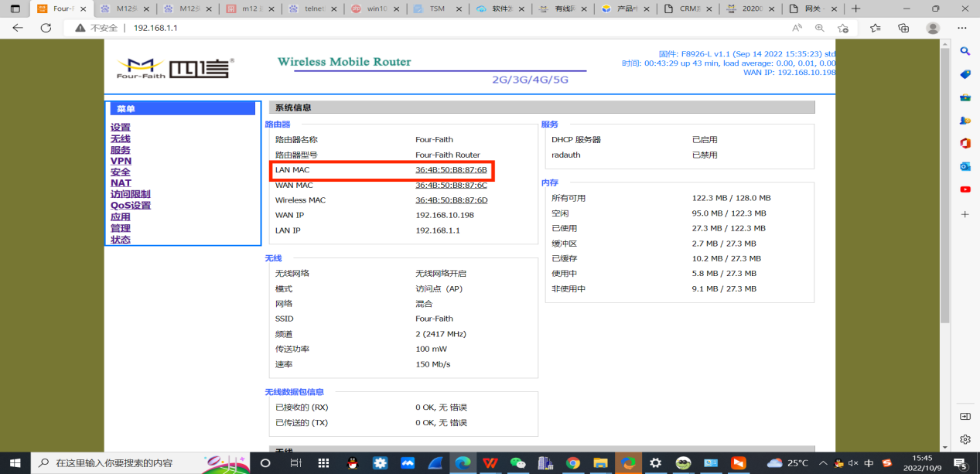This screenshot has width=980, height=474.
Task: Open Edge sidebar settings gear
Action: coord(965,439)
